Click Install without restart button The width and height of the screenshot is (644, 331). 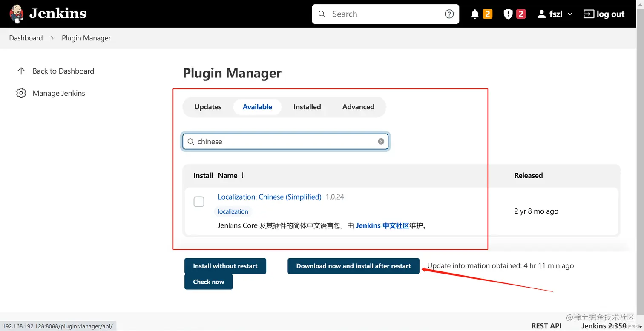(x=225, y=266)
